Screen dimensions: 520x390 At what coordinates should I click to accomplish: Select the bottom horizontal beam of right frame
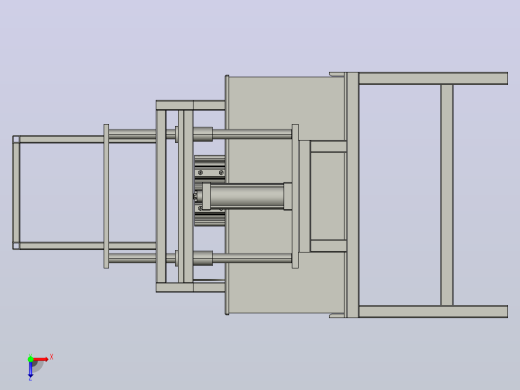click(x=433, y=311)
